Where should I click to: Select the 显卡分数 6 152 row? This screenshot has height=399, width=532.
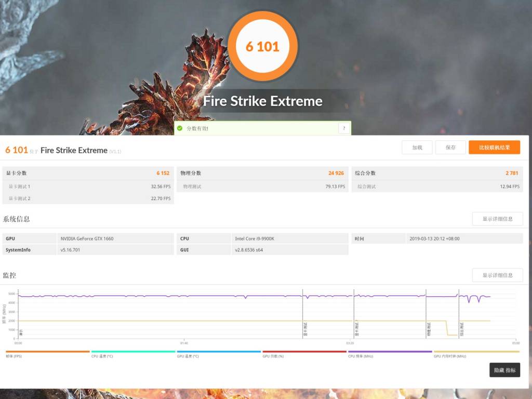[88, 173]
